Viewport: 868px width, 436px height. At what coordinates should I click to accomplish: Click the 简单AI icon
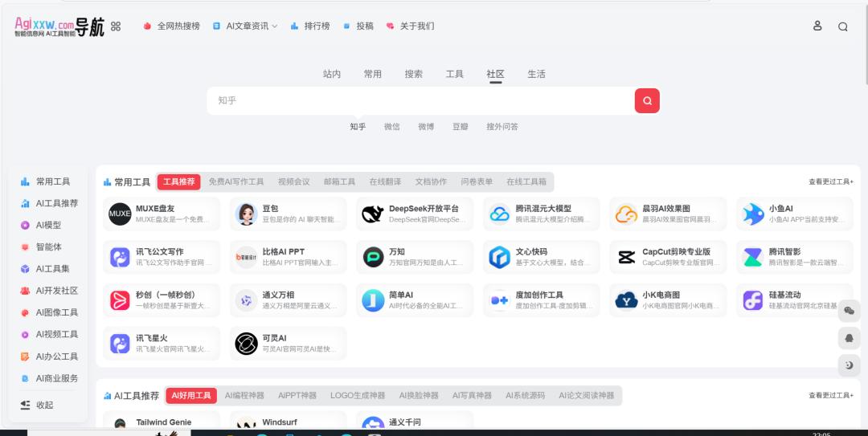tap(373, 300)
